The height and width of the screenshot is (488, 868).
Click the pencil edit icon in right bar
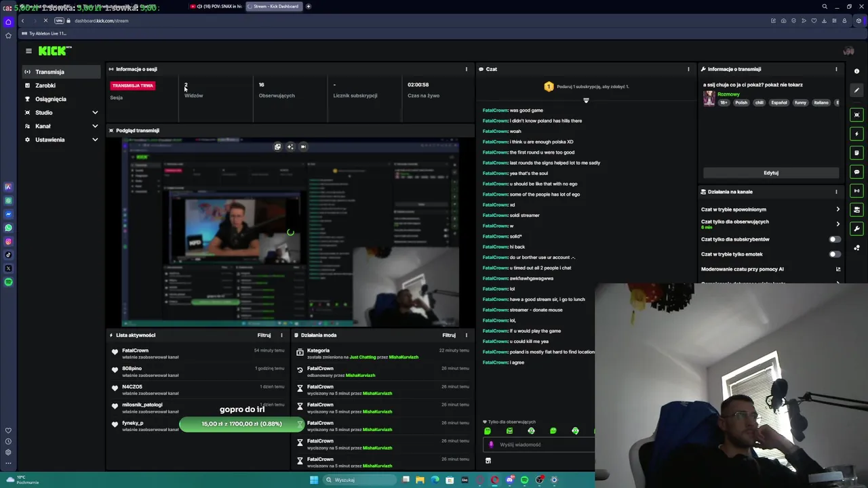click(x=856, y=90)
